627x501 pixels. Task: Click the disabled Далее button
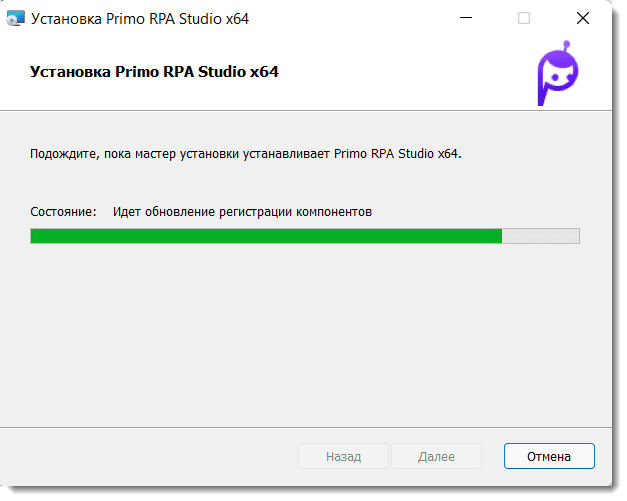pos(436,456)
